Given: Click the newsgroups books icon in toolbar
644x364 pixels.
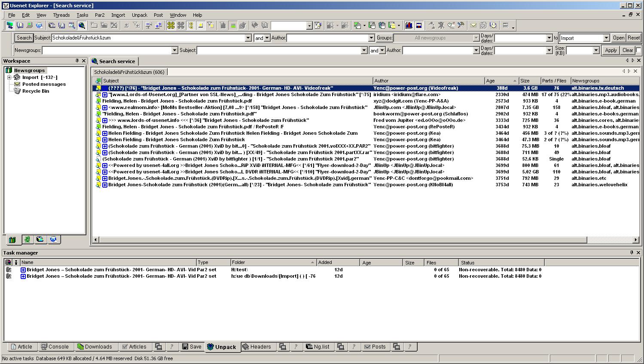Looking at the screenshot, I should (x=9, y=26).
